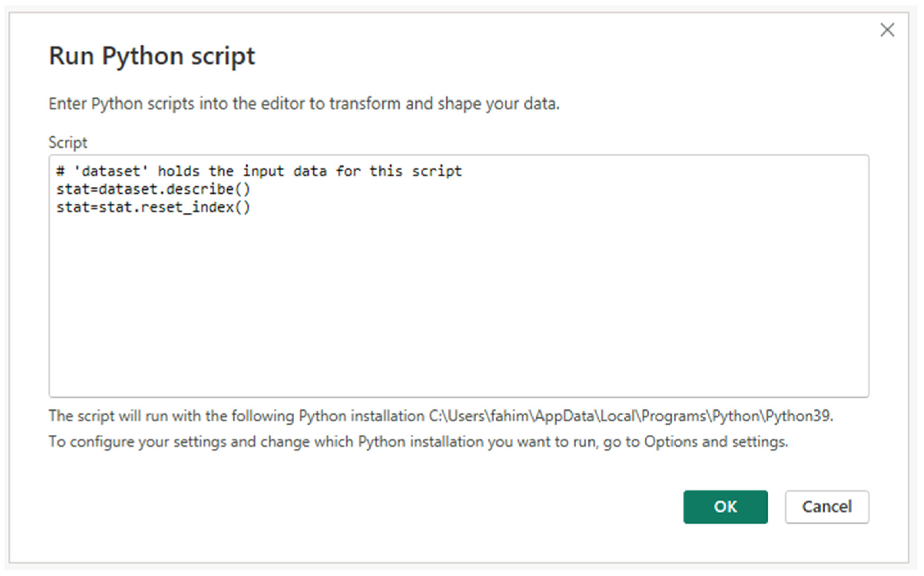Click the hash symbol starting the comment

(x=60, y=172)
